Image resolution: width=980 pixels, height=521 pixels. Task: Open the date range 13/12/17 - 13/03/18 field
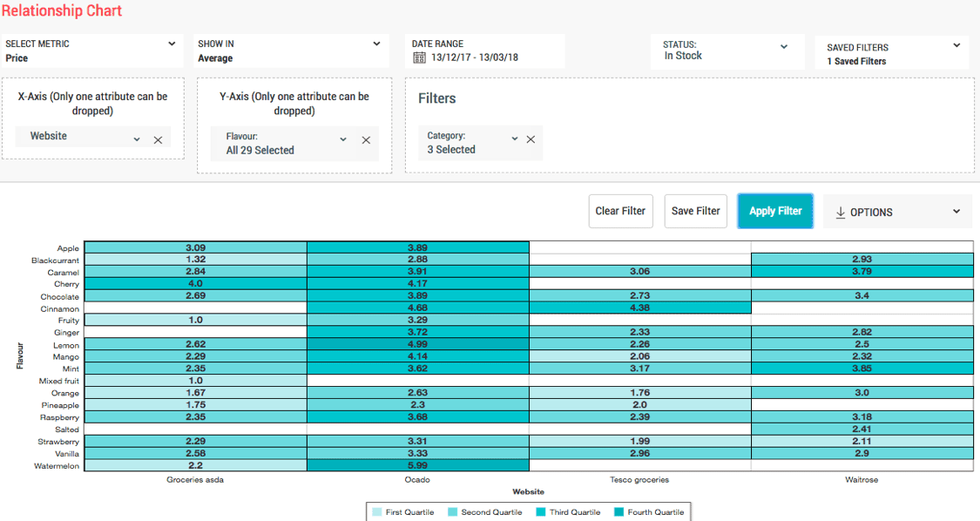tap(485, 51)
